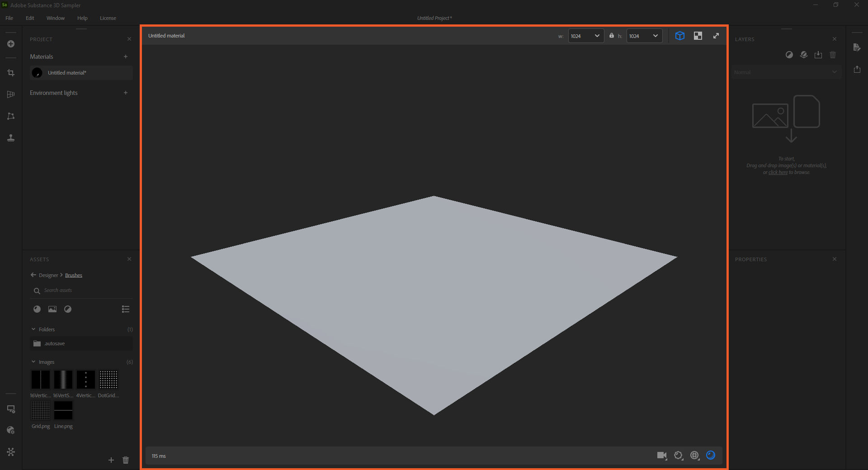
Task: Filter assets by filters half-circle icon
Action: tap(68, 309)
